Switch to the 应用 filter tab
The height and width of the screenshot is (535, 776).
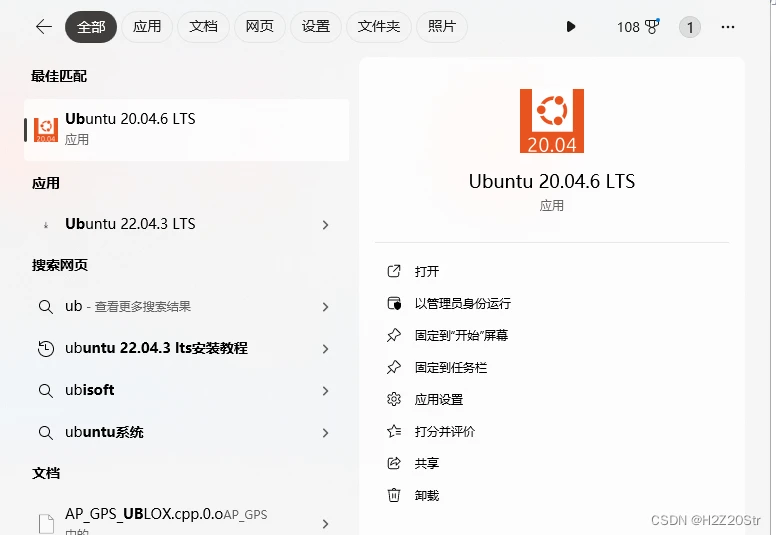pyautogui.click(x=147, y=27)
